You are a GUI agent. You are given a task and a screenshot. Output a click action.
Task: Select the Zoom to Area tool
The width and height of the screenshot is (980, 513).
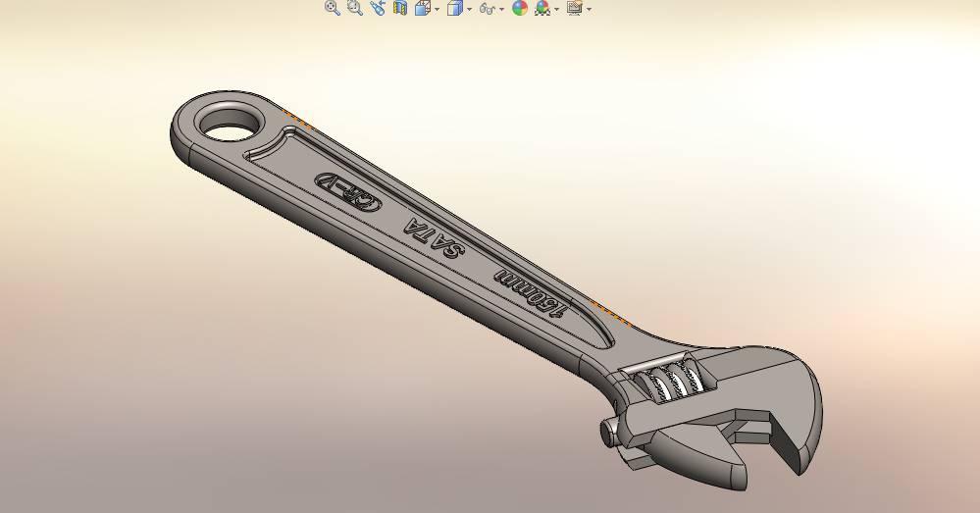[355, 8]
